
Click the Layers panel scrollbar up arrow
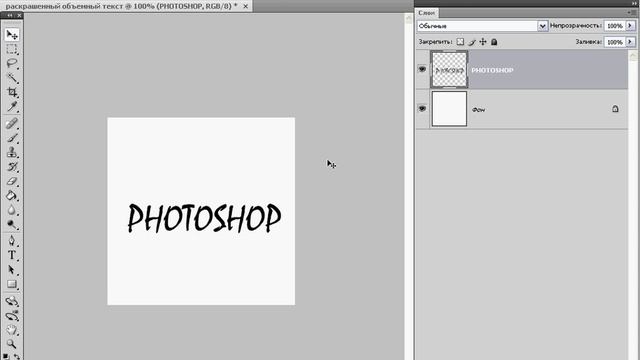pyautogui.click(x=633, y=55)
